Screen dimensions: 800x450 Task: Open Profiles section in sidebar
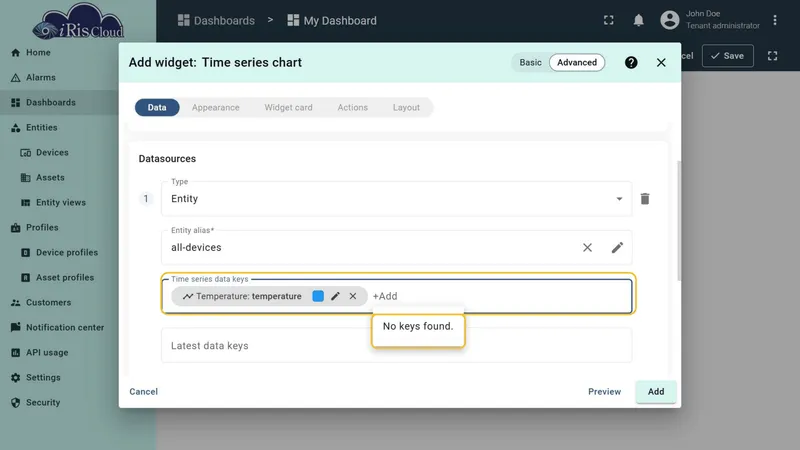(42, 228)
